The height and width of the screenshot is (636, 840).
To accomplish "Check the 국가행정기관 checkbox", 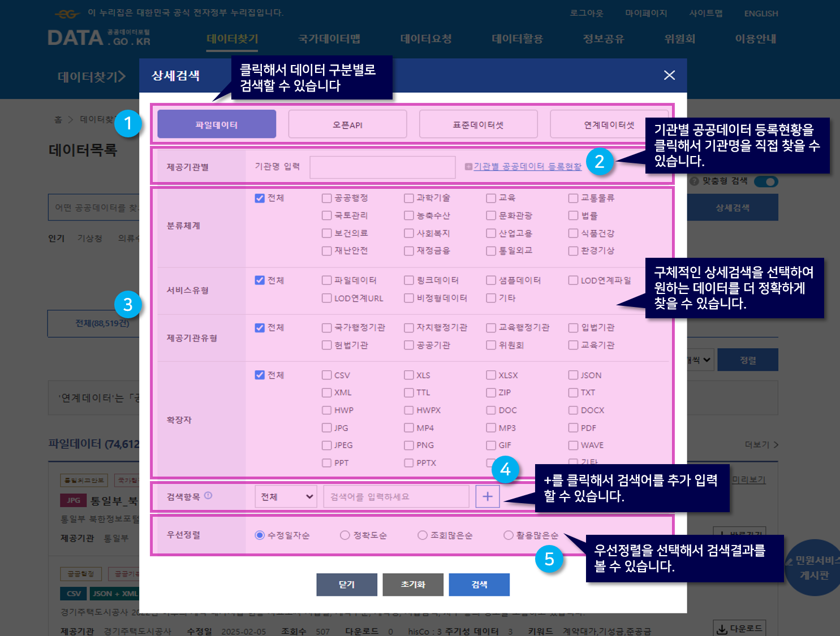I will point(326,328).
